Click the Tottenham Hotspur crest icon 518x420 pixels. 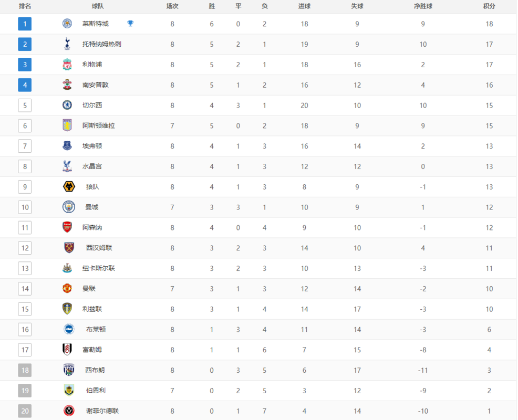(67, 44)
